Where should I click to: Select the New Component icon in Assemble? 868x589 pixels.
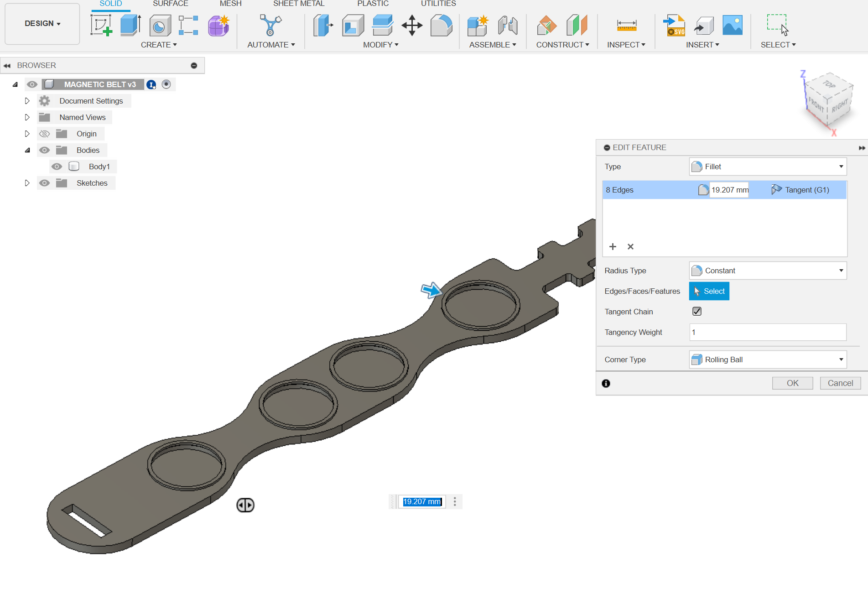478,26
